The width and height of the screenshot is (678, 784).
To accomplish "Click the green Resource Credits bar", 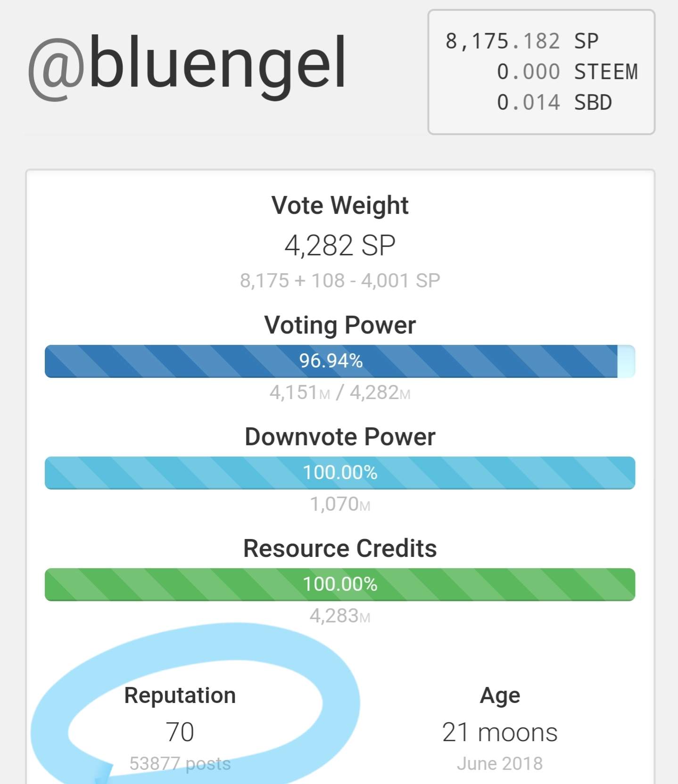I will click(x=339, y=584).
